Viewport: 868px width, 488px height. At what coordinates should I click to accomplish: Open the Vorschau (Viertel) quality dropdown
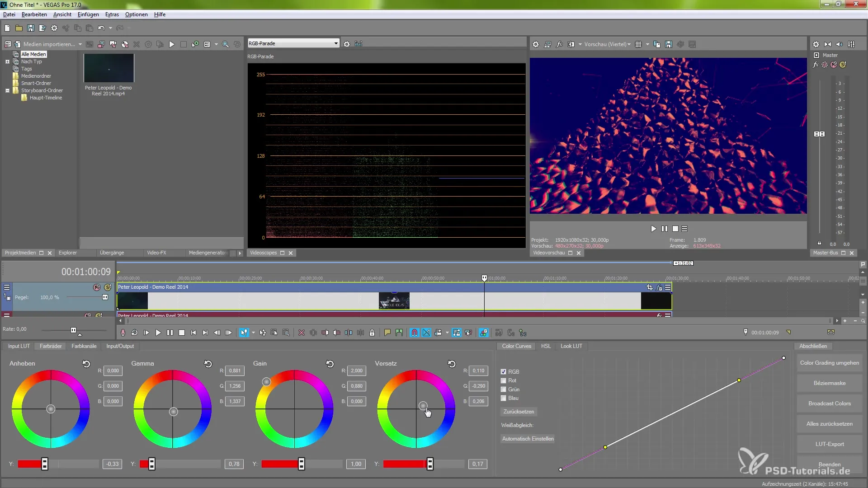(608, 44)
